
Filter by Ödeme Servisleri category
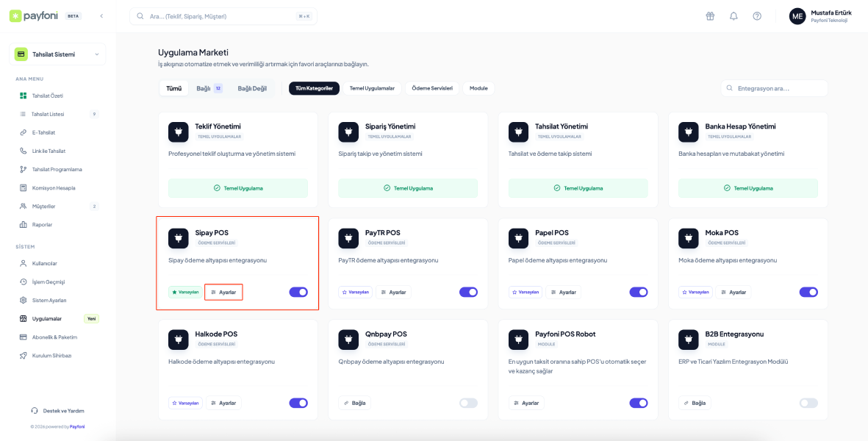point(431,88)
